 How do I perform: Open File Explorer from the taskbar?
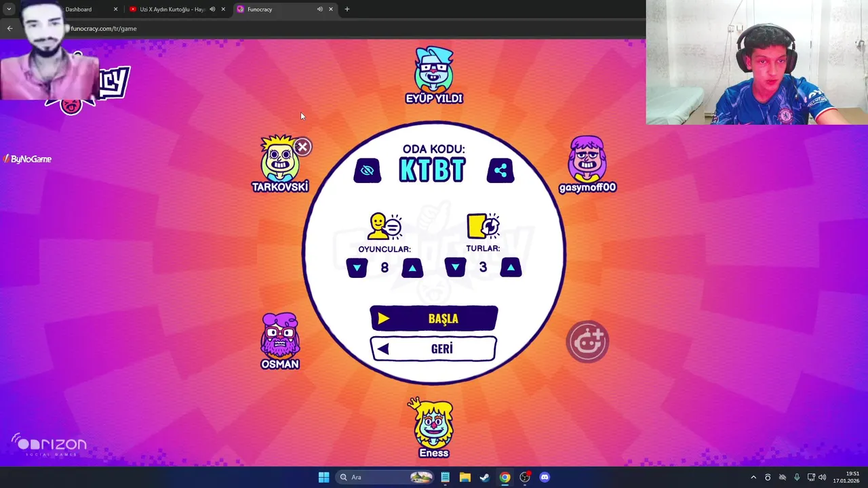[465, 477]
